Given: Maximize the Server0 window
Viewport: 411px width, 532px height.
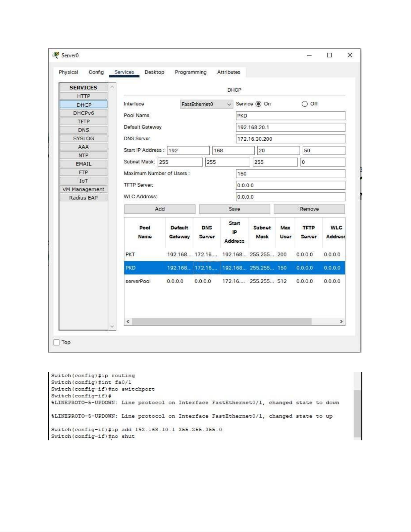Looking at the screenshot, I should (329, 55).
